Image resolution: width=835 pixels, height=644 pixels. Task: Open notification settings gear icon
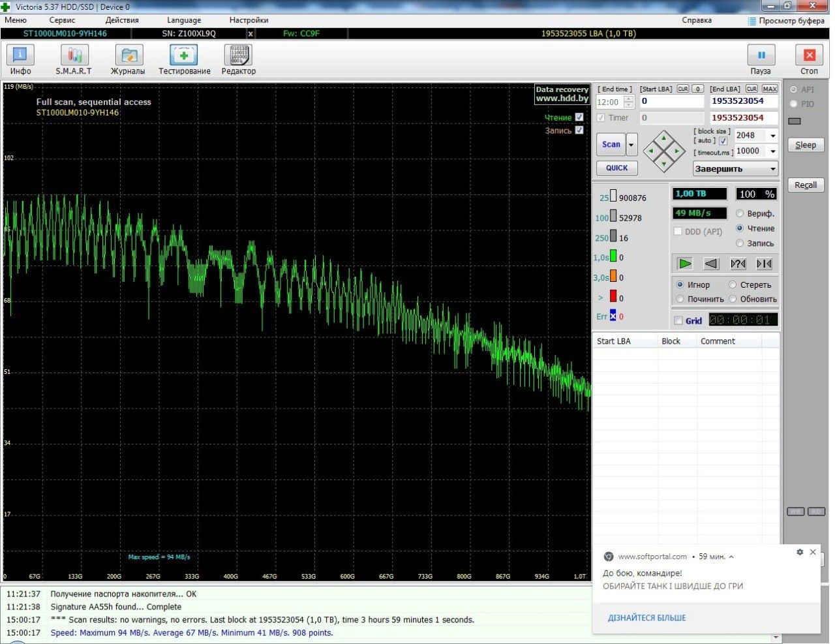[x=800, y=552]
